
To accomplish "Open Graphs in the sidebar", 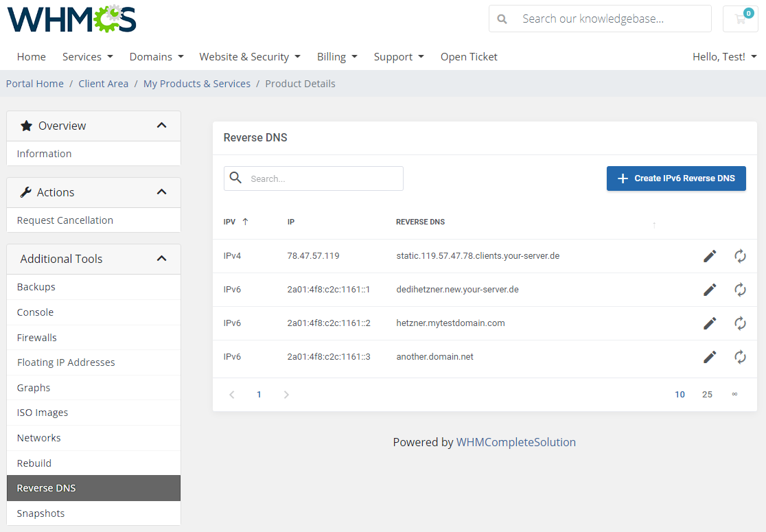I will coord(94,388).
